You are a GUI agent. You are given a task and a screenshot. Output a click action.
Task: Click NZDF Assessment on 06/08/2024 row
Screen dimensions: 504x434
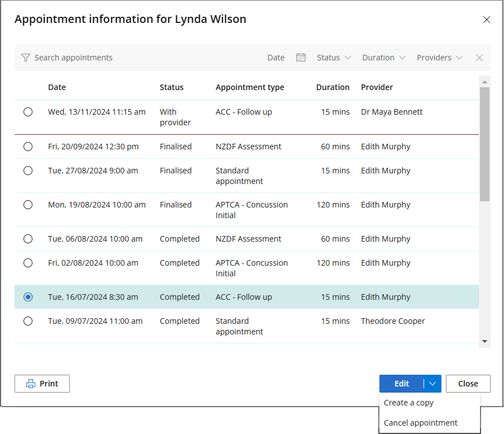coord(248,239)
